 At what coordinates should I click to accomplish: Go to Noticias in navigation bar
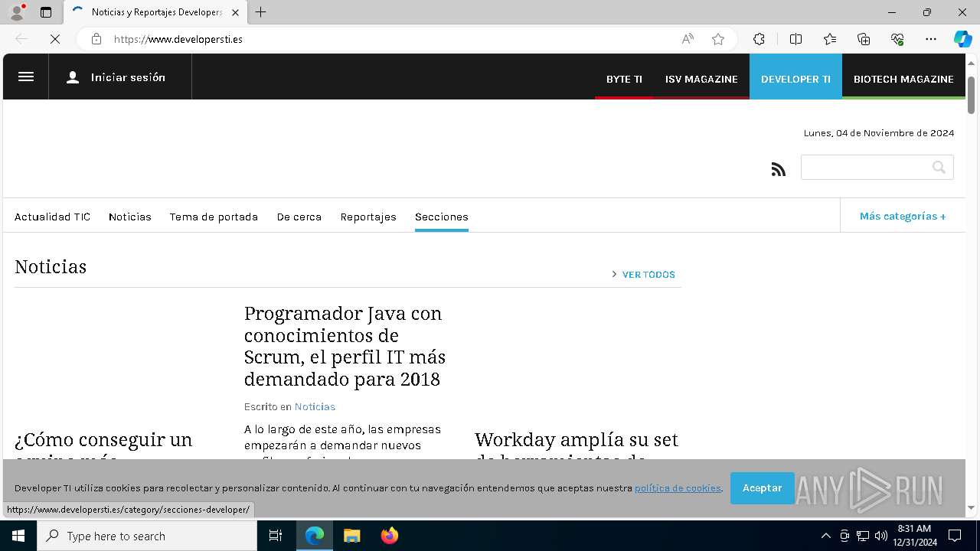(130, 217)
